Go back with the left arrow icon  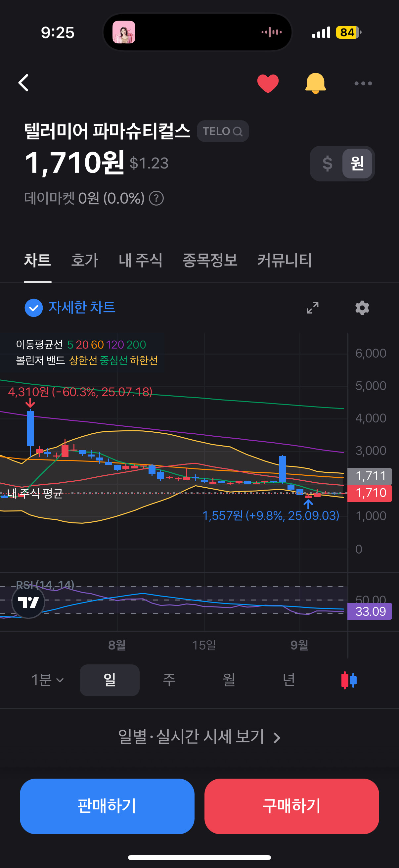click(23, 83)
